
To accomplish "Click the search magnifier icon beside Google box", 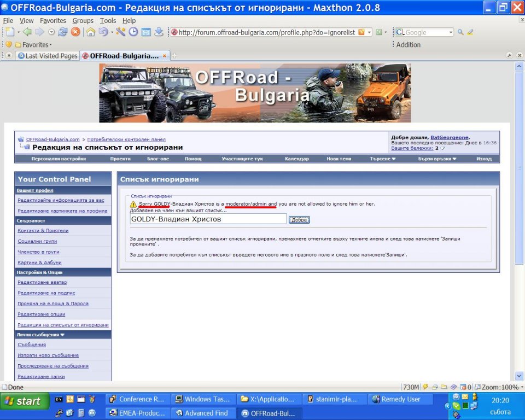I will click(x=460, y=32).
